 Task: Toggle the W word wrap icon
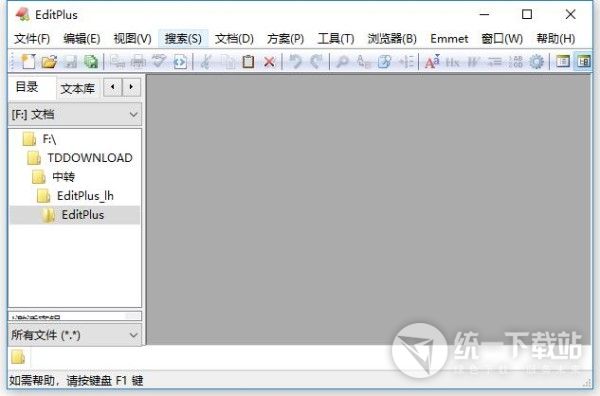coord(474,61)
